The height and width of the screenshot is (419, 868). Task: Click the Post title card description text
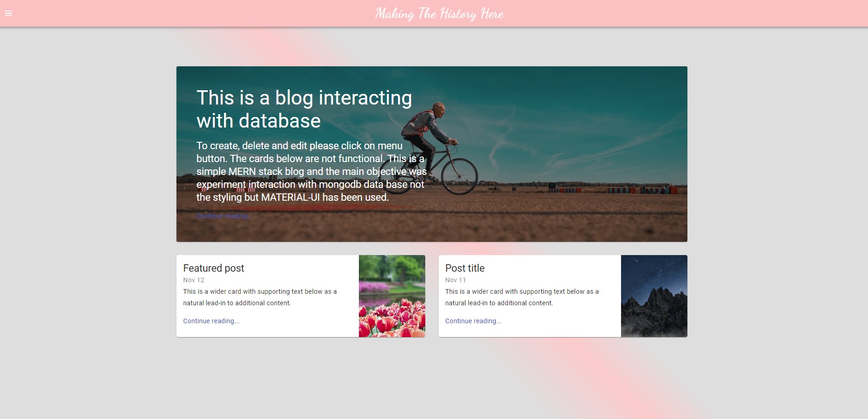coord(522,297)
